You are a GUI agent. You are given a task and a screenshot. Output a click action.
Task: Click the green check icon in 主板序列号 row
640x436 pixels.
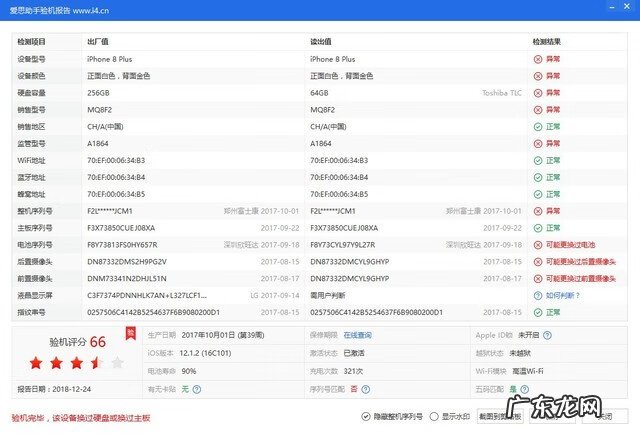click(x=538, y=228)
